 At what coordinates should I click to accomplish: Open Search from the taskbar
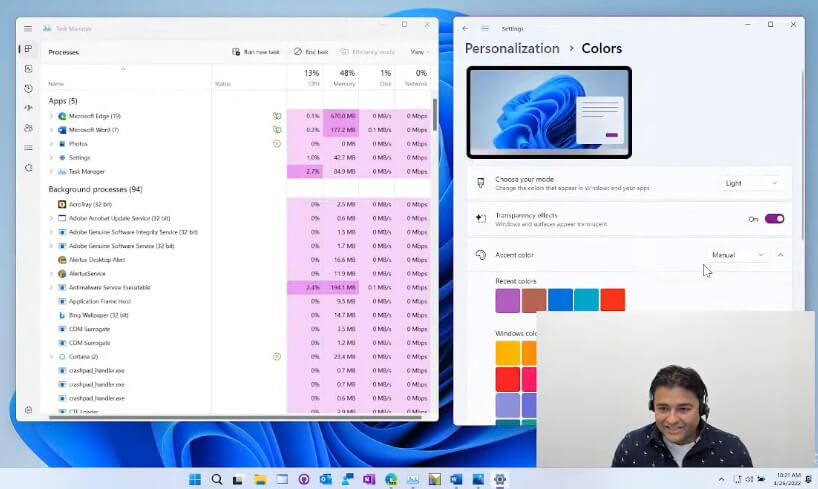tap(217, 479)
